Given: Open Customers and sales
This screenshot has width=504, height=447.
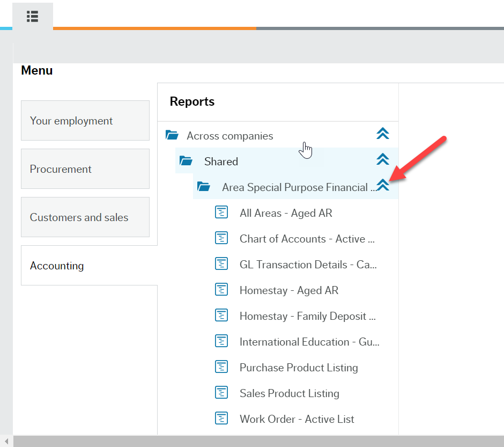Looking at the screenshot, I should coord(85,217).
